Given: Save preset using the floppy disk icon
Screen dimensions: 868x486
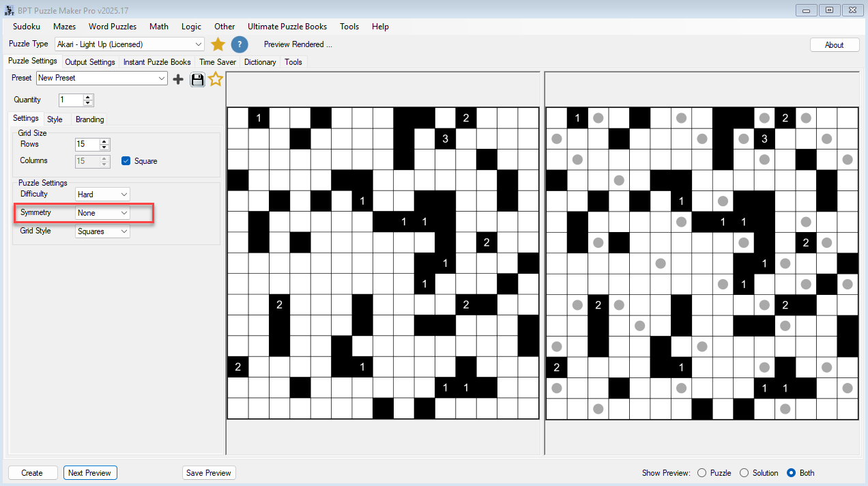Looking at the screenshot, I should 197,79.
